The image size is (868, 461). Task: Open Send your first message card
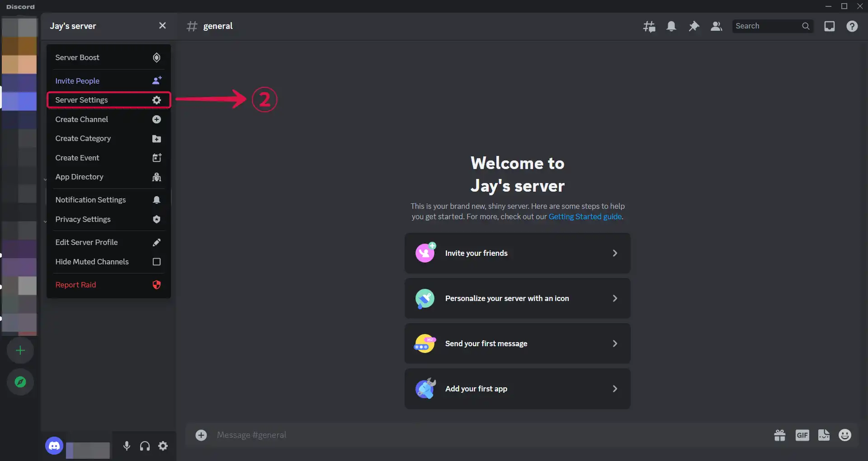pyautogui.click(x=517, y=343)
